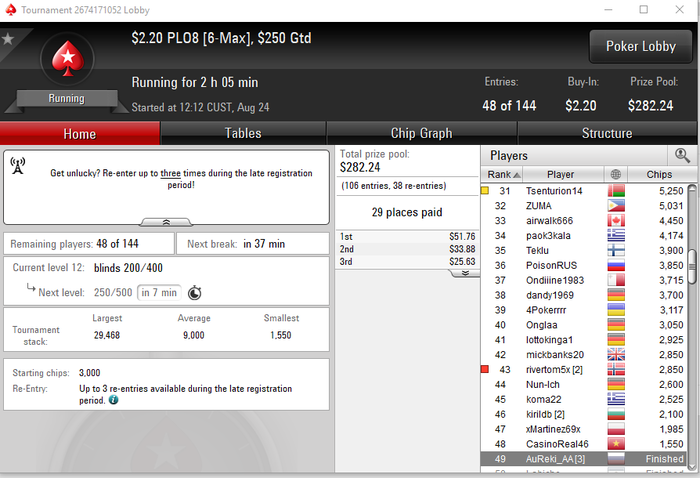Screen dimensions: 700x478
Task: Open the Structure tab
Action: (x=607, y=133)
